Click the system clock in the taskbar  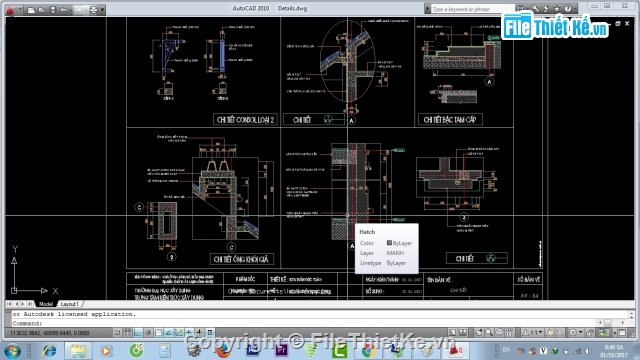(613, 351)
